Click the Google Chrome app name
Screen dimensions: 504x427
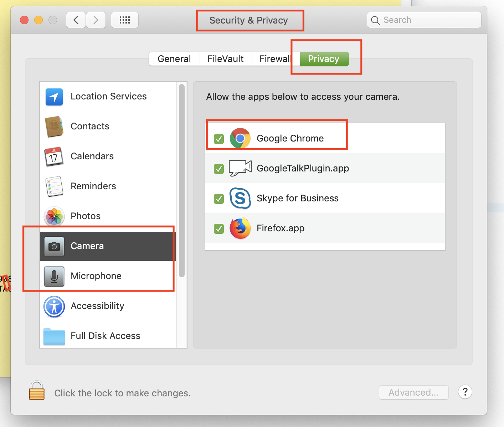pos(290,138)
